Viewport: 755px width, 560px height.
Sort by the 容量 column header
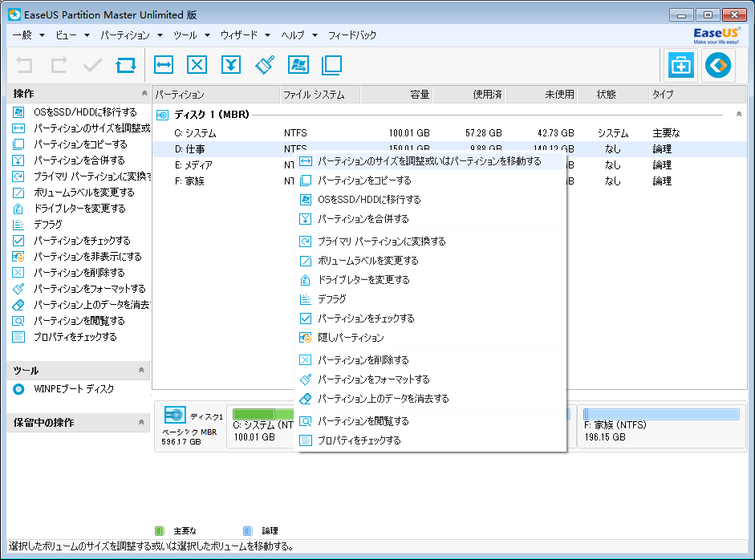point(396,95)
